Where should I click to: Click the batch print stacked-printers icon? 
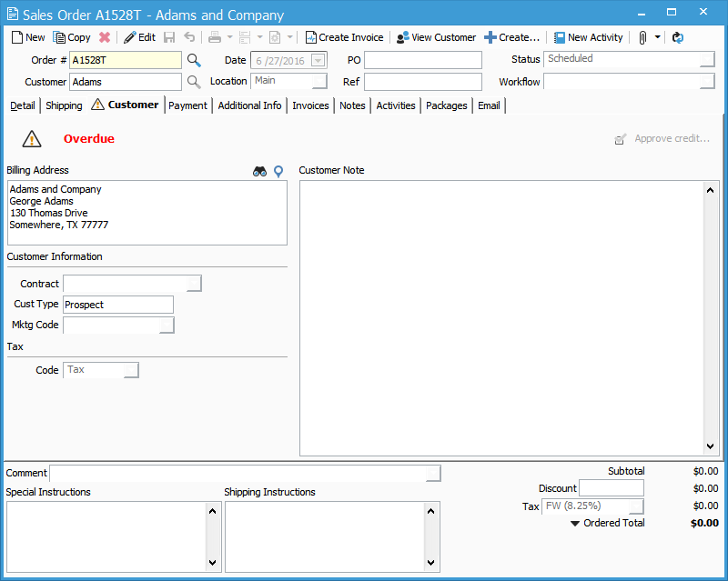coord(245,37)
